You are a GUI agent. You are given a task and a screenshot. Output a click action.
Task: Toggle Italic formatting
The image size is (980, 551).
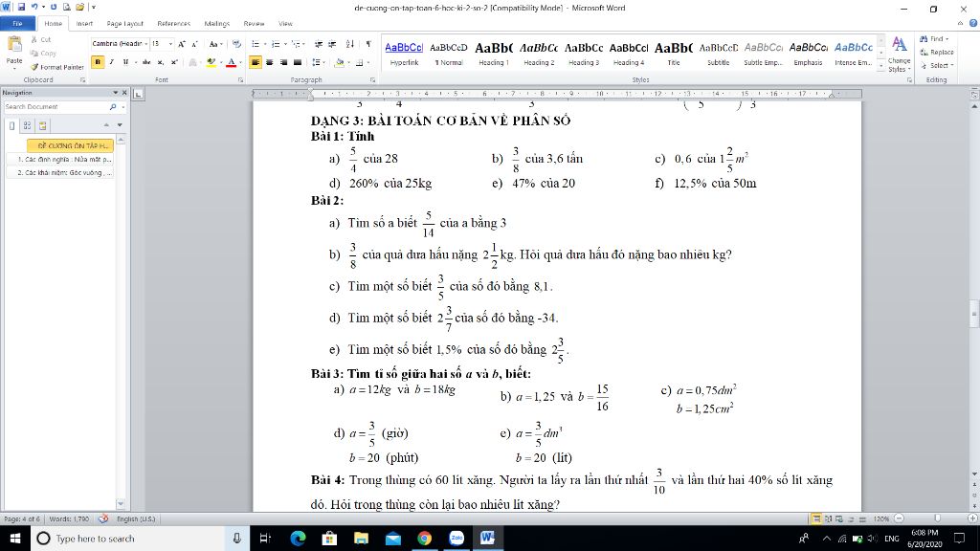pyautogui.click(x=111, y=62)
